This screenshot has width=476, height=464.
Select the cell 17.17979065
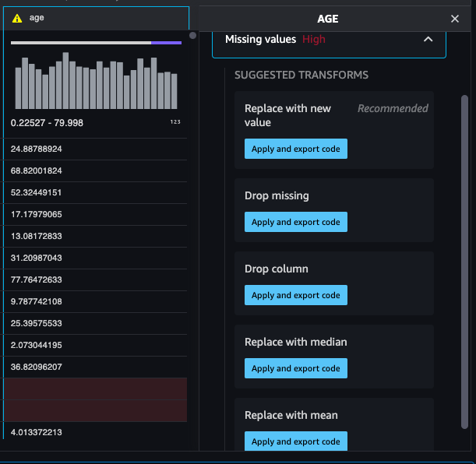pyautogui.click(x=95, y=214)
